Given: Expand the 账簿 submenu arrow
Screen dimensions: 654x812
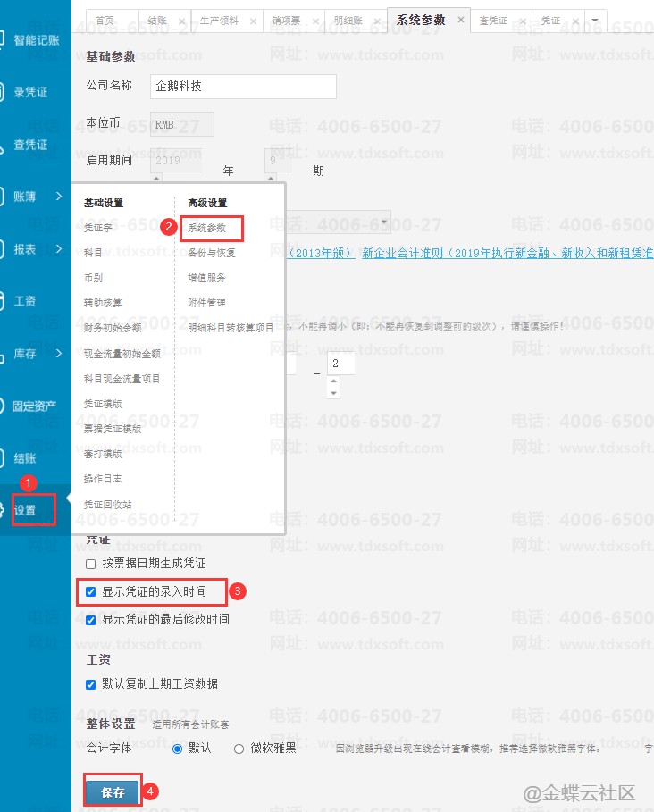Looking at the screenshot, I should (x=59, y=197).
